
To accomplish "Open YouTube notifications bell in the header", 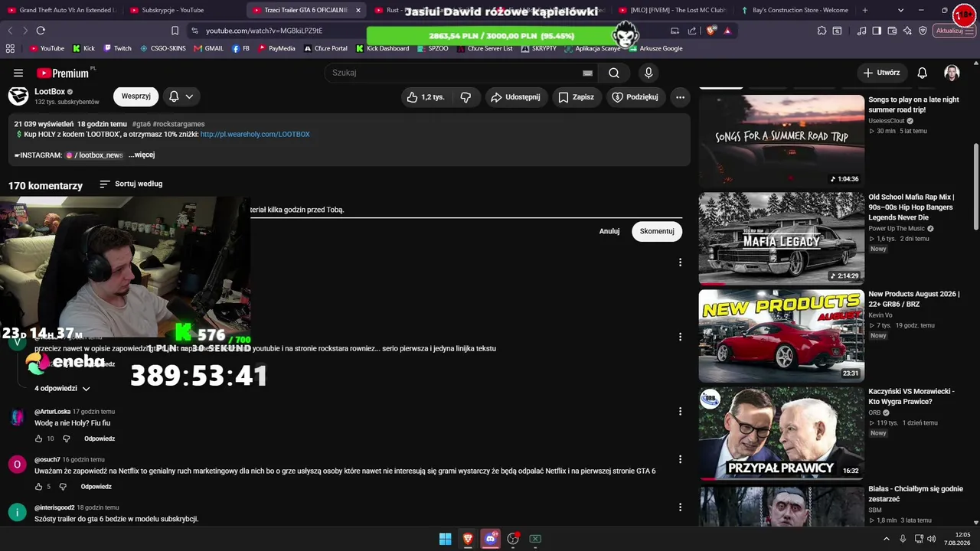I will click(x=923, y=73).
